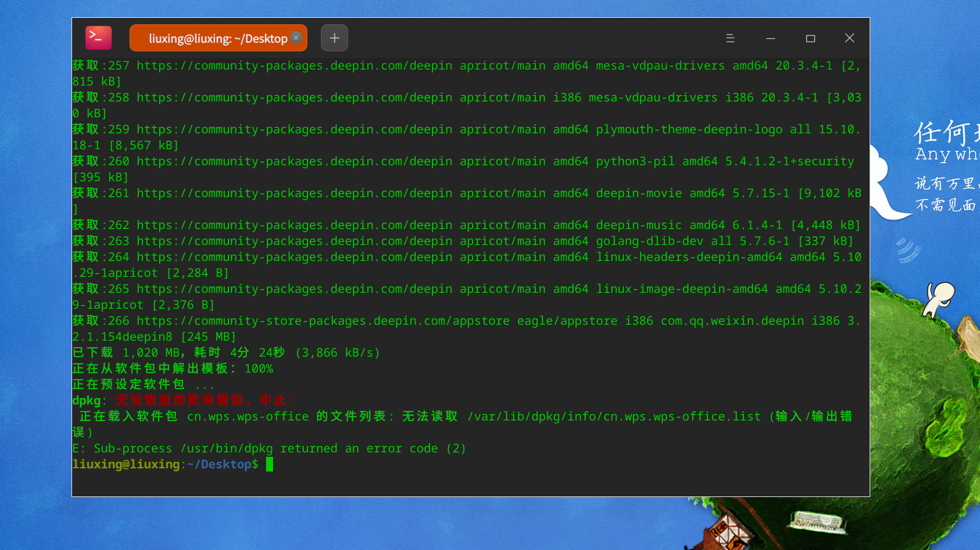Close the terminal window
The image size is (980, 550).
point(850,38)
